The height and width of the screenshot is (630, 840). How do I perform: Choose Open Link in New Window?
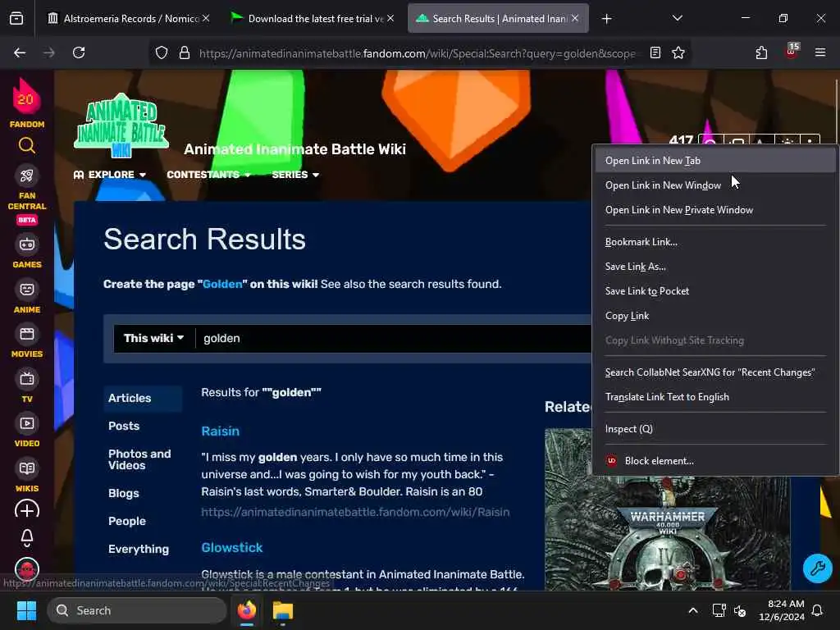click(714, 185)
